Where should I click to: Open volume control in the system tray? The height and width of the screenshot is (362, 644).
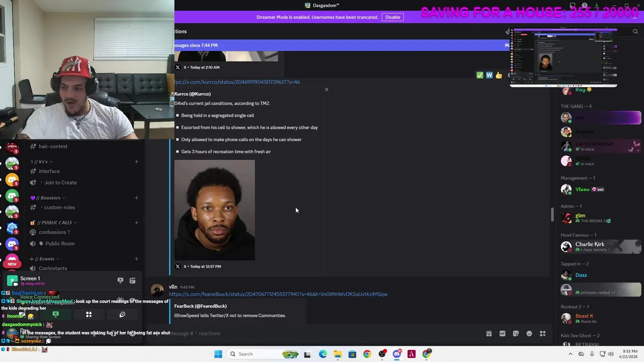click(611, 354)
